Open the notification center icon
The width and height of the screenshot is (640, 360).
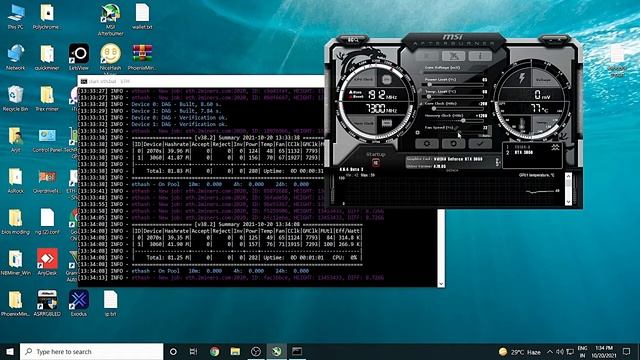627,352
